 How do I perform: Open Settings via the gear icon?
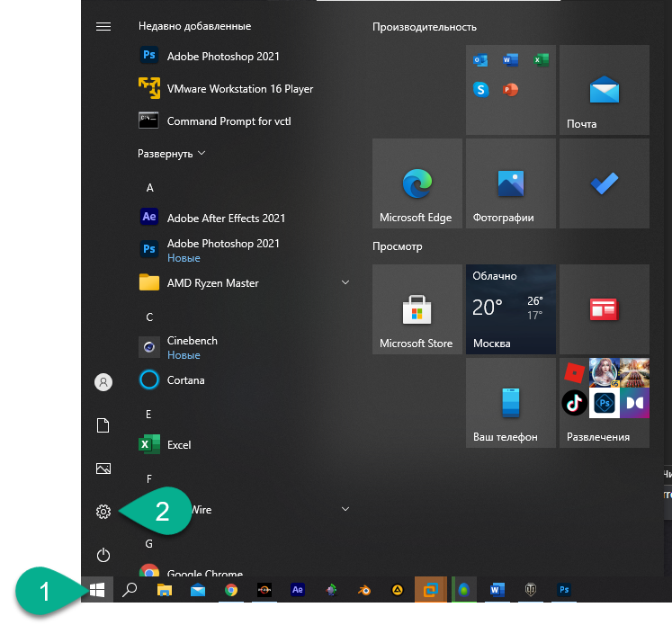[103, 512]
